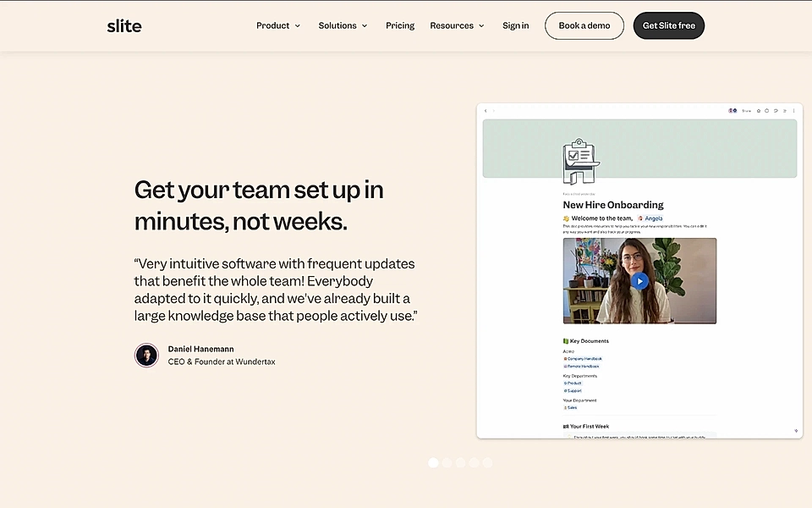Click the calendar emoji beside Your First Week
Viewport: 812px width, 508px height.
tap(565, 426)
